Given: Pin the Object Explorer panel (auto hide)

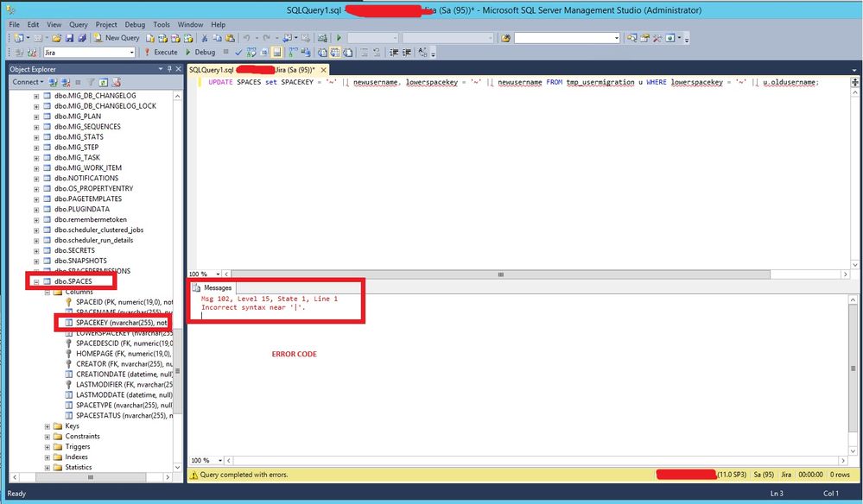Looking at the screenshot, I should tap(169, 69).
